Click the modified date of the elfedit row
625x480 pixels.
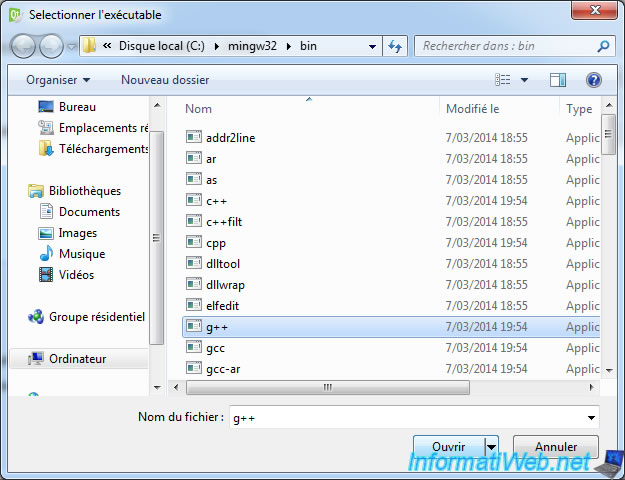coord(486,305)
